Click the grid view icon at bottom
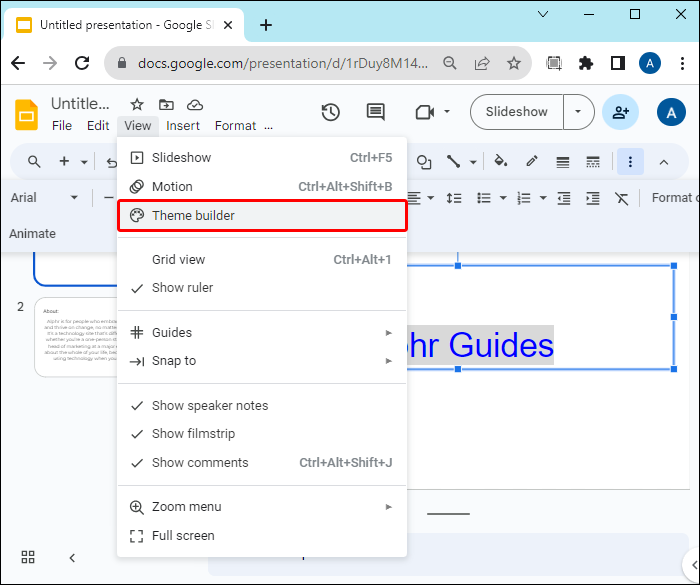Image resolution: width=700 pixels, height=585 pixels. tap(28, 557)
